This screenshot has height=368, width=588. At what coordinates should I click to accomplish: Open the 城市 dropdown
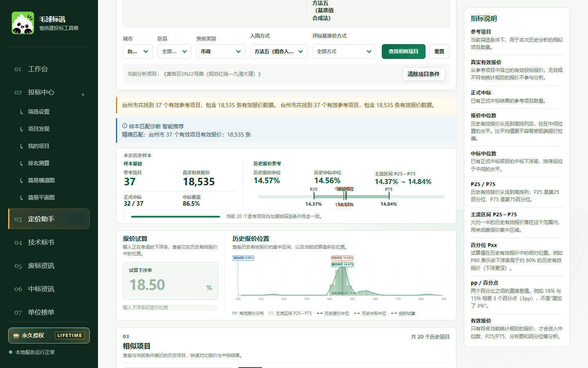(138, 52)
